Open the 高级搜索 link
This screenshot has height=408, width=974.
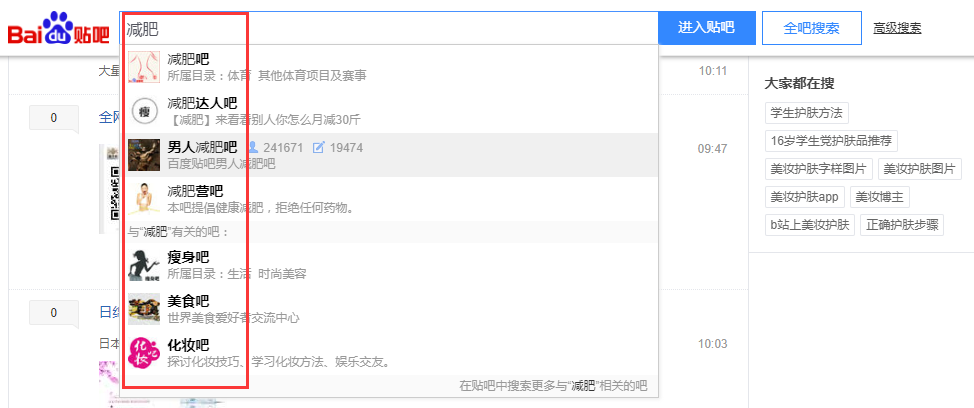click(897, 28)
